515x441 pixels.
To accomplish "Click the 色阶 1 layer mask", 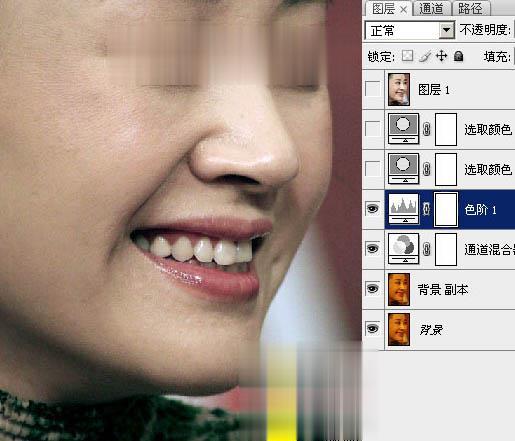I will pyautogui.click(x=446, y=209).
